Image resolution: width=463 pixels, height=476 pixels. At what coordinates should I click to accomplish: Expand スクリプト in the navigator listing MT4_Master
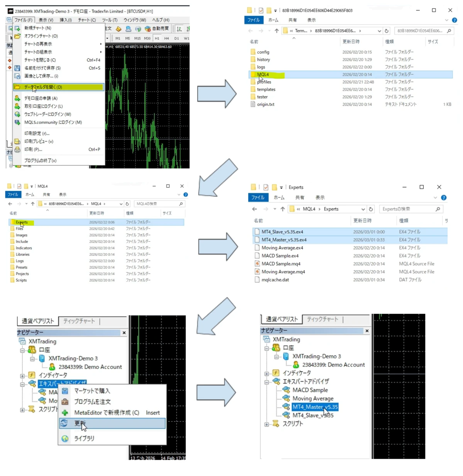click(267, 424)
